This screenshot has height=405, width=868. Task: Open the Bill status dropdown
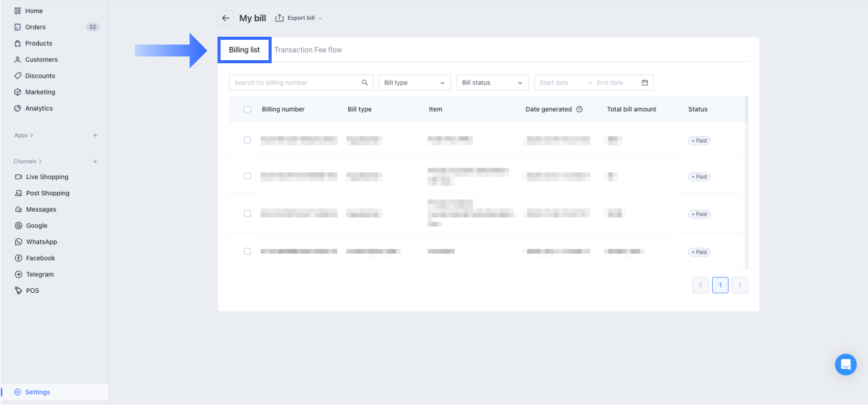pyautogui.click(x=492, y=83)
